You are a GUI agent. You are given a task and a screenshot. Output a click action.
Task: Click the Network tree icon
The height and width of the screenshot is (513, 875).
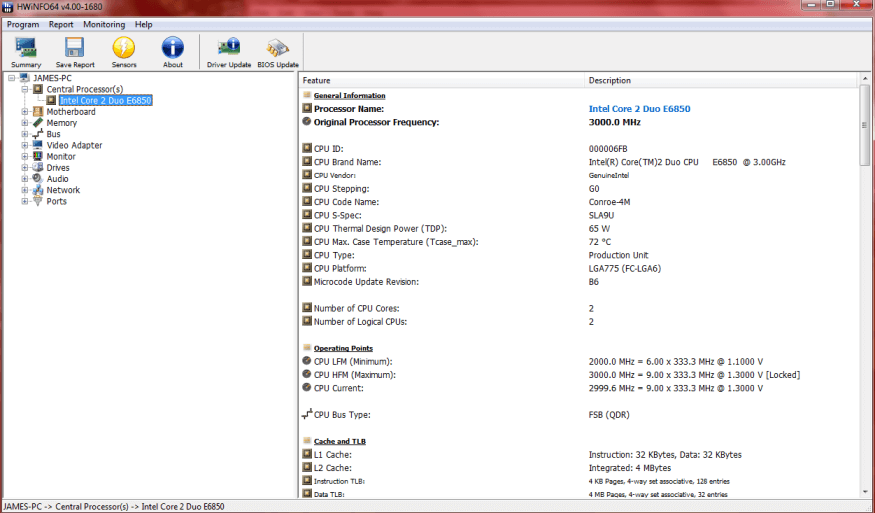pyautogui.click(x=37, y=190)
